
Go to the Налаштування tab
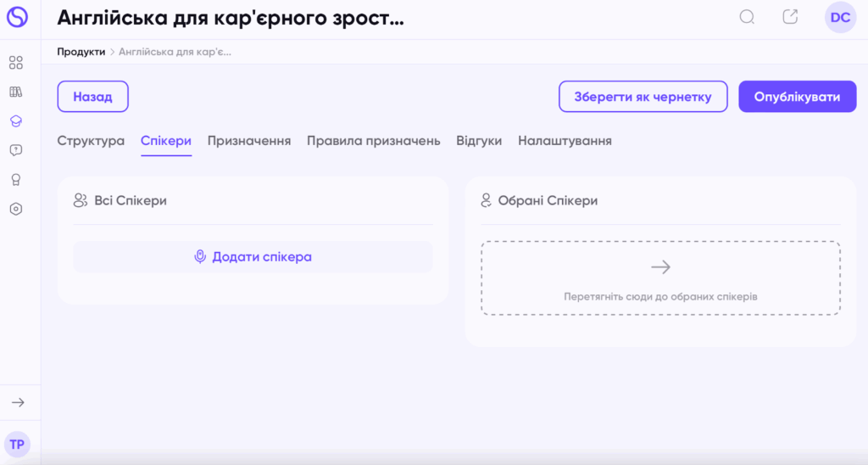[565, 141]
